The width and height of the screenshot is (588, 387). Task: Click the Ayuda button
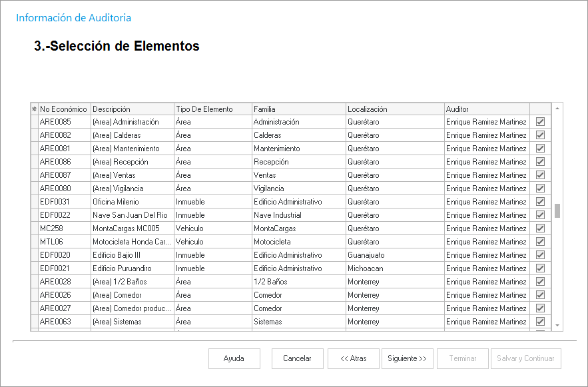[x=234, y=358]
